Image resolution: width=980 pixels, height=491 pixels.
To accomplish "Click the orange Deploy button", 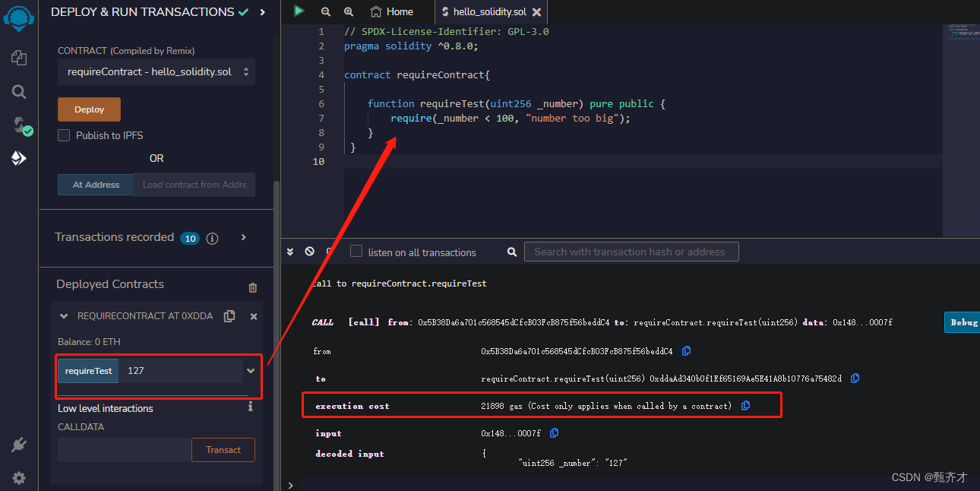I will 89,109.
